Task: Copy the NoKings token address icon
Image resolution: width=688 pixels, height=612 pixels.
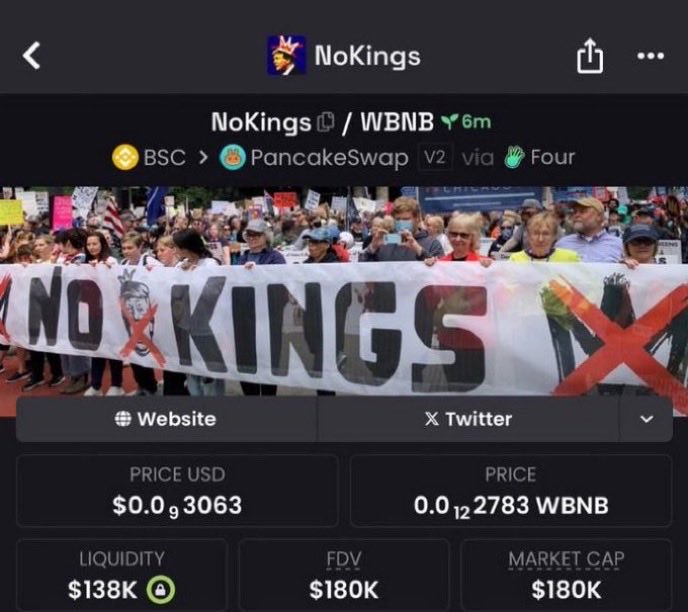Action: pyautogui.click(x=326, y=122)
